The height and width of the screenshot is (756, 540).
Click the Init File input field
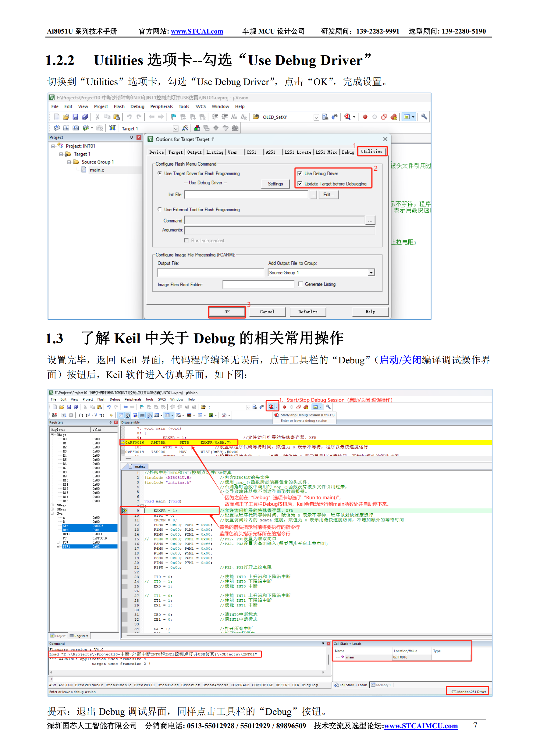pos(247,194)
